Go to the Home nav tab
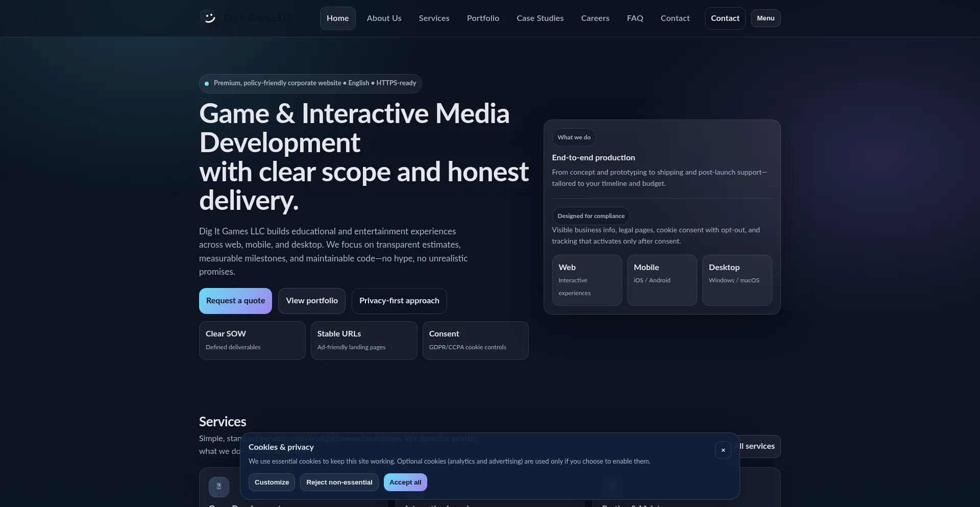 click(x=337, y=18)
